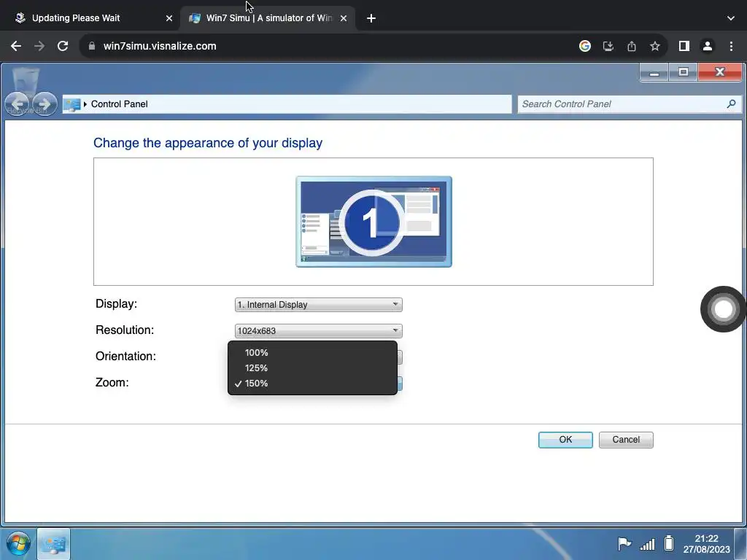Bookmark this page with the star icon
The image size is (747, 560).
point(655,46)
